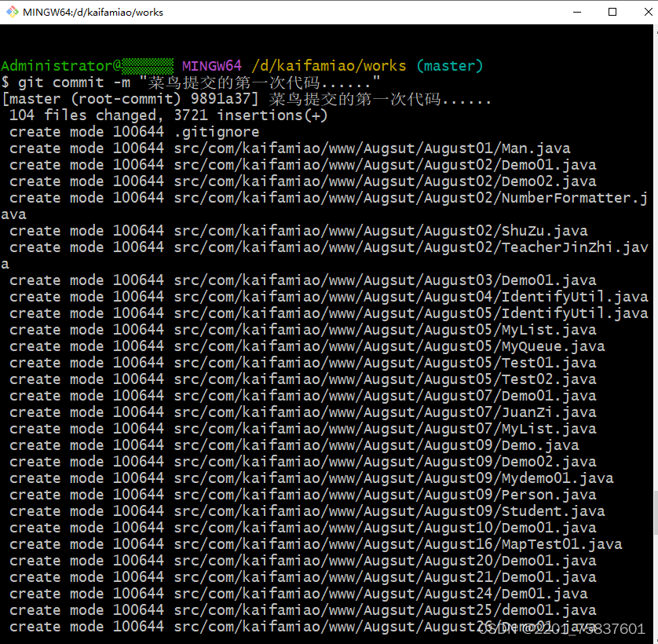This screenshot has width=658, height=644.
Task: Click the August20/Demo01.java line
Action: click(302, 561)
